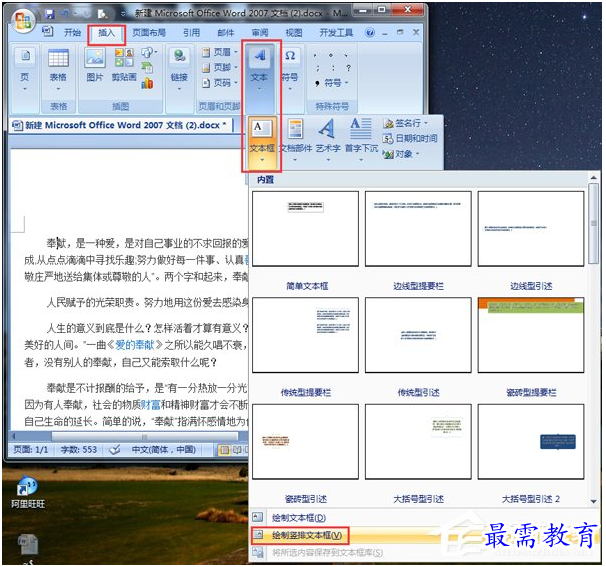Switch to the Insert (插入) tab
Image resolution: width=606 pixels, height=567 pixels.
coord(106,33)
